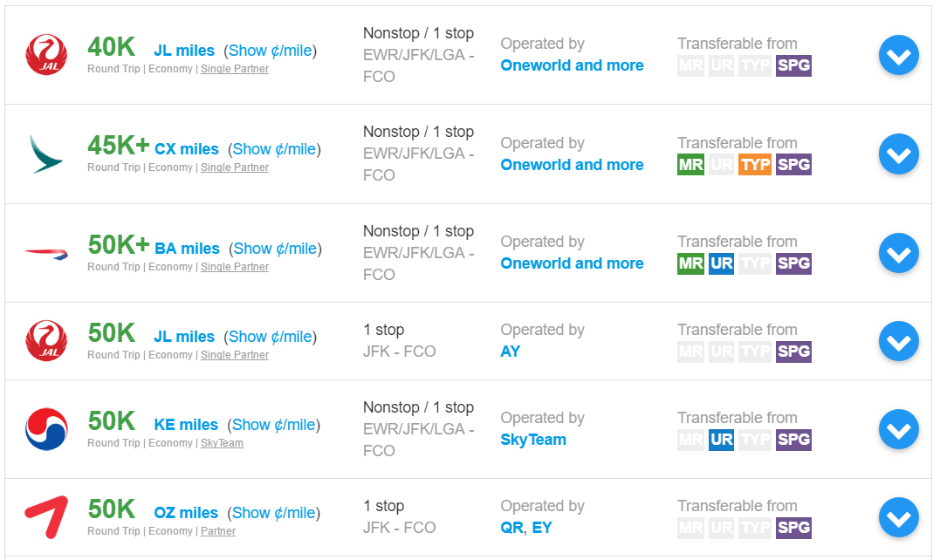Click the blue UR badge on KE miles row
940x560 pixels.
(x=722, y=439)
